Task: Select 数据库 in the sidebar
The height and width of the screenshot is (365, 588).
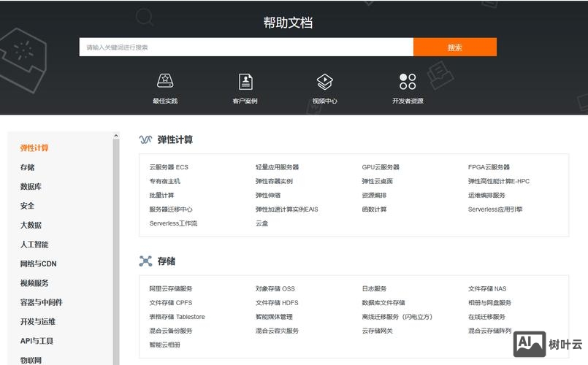Action: point(31,187)
